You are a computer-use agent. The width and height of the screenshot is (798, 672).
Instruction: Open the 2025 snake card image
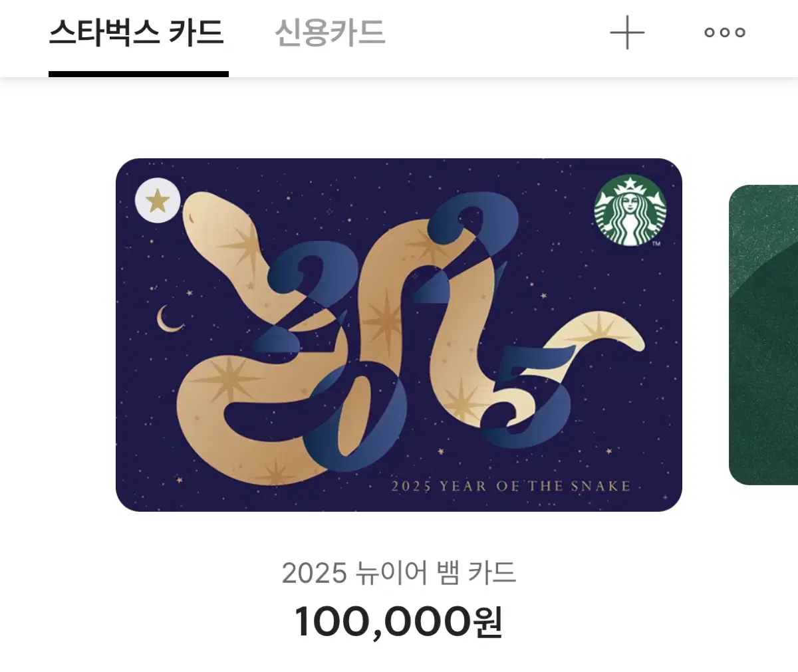pos(399,335)
